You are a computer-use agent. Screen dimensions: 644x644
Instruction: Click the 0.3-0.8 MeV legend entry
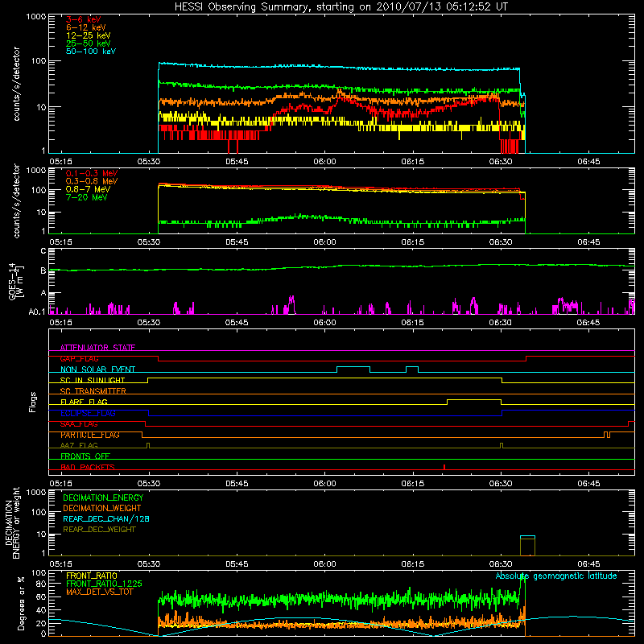click(x=92, y=181)
